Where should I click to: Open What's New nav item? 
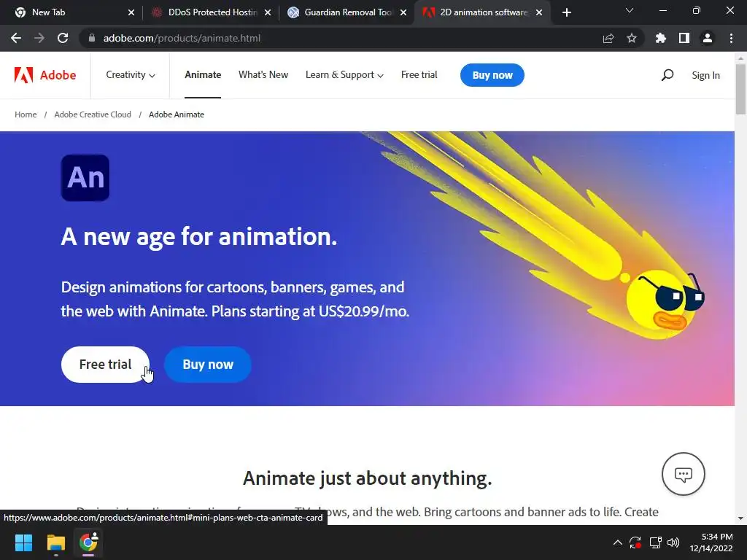[x=263, y=75]
